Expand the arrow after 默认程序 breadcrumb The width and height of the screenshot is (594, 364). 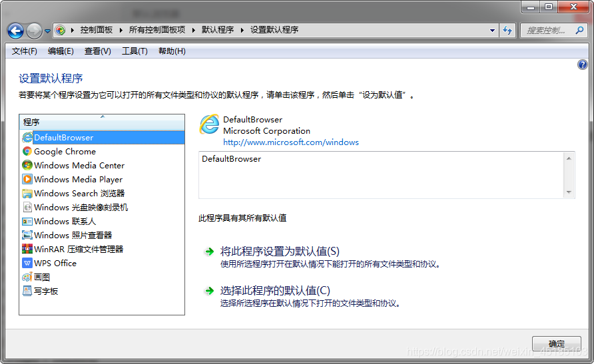(x=242, y=30)
